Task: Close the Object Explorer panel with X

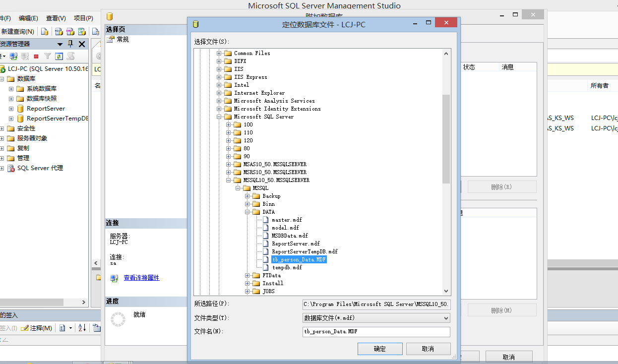Action: click(82, 44)
